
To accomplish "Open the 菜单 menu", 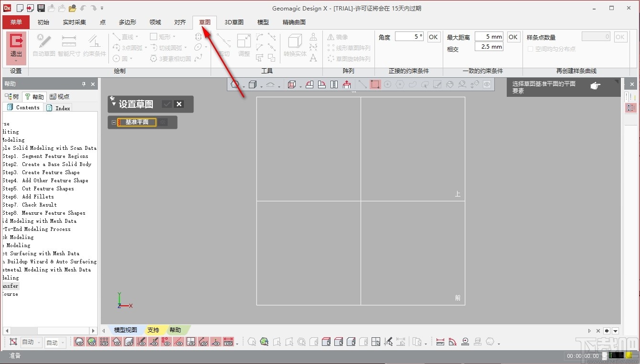I will click(x=15, y=22).
